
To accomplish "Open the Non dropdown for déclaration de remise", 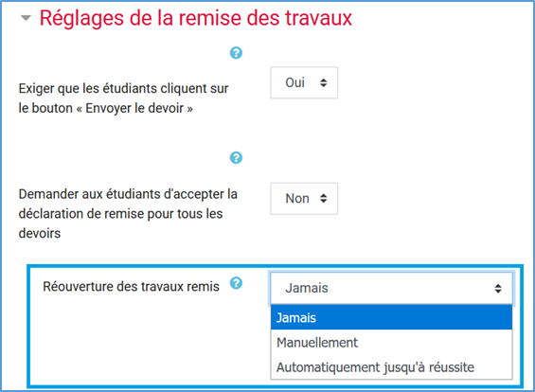I will pos(304,199).
